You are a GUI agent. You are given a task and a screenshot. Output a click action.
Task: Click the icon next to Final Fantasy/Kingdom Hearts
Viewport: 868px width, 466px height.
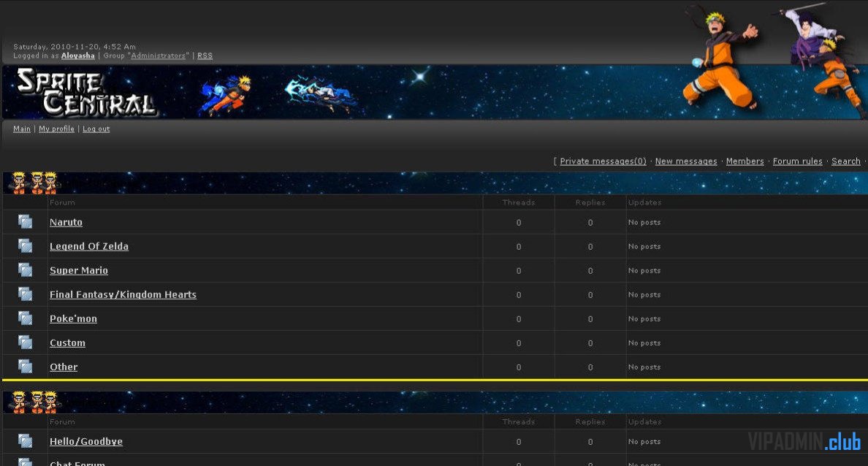tap(25, 294)
